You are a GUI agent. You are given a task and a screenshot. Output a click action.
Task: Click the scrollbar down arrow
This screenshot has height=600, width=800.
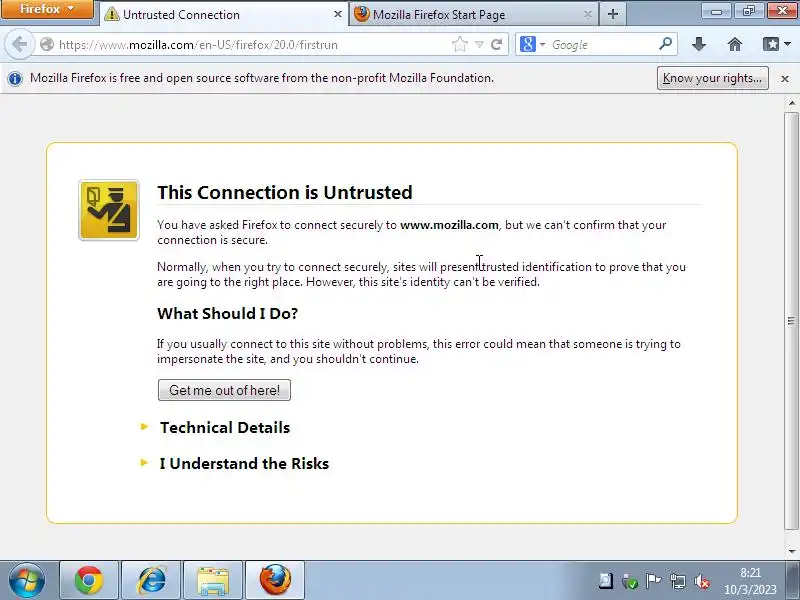point(791,552)
